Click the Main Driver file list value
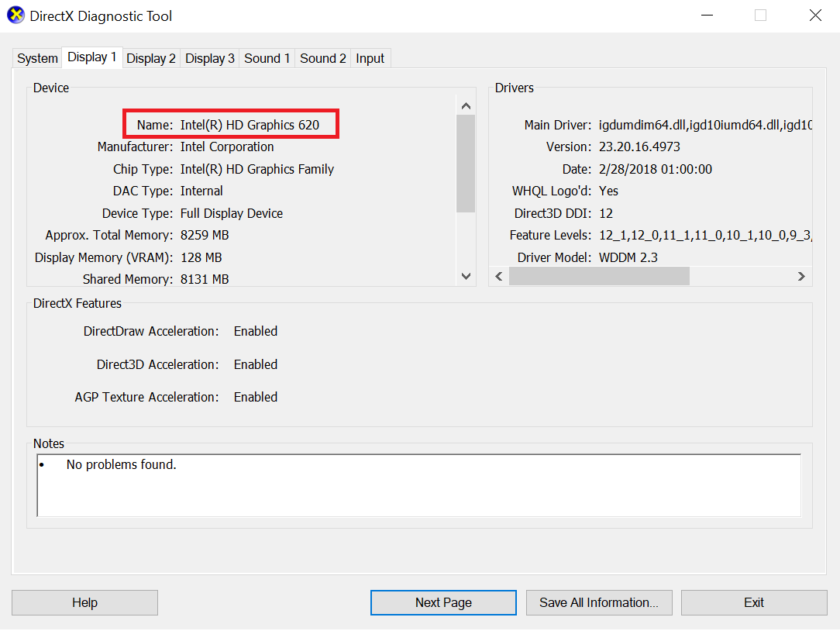This screenshot has width=840, height=631. [705, 125]
